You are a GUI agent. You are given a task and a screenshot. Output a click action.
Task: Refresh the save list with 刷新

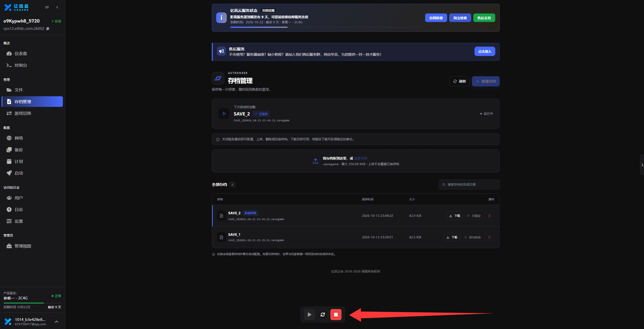click(x=459, y=81)
